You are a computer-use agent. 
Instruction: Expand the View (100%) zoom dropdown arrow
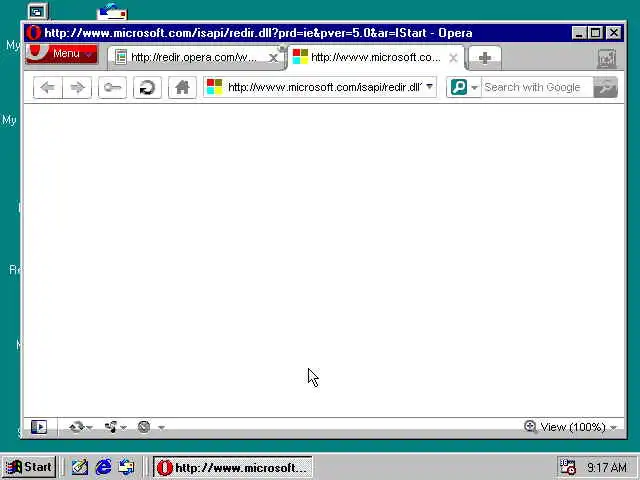[x=613, y=427]
